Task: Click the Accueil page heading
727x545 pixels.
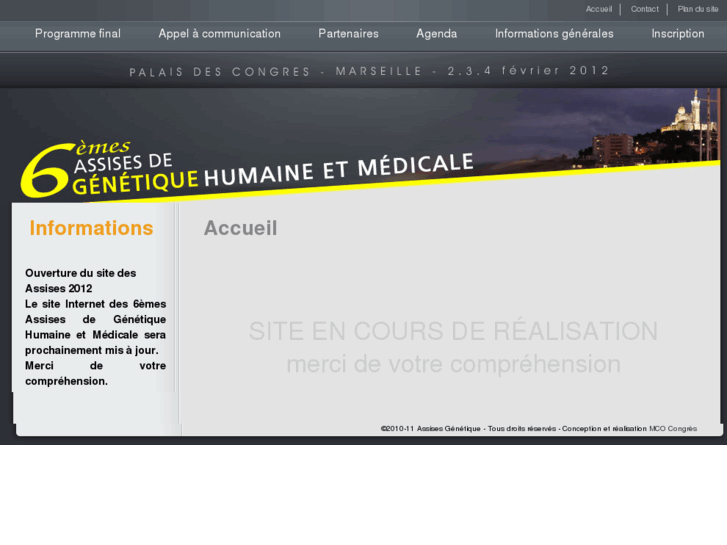Action: point(240,228)
